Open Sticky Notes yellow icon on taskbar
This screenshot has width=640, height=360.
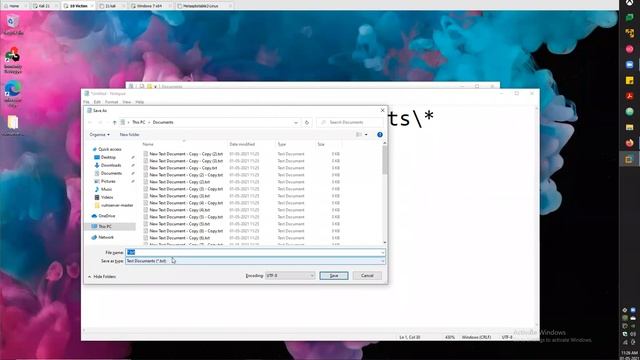[629, 80]
